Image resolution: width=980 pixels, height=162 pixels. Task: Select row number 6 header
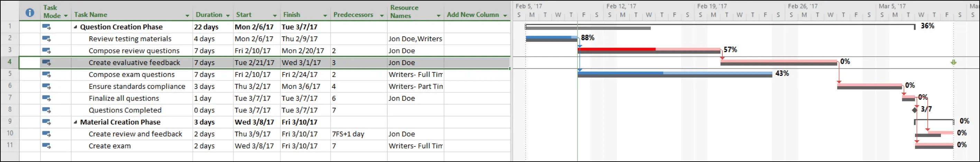pyautogui.click(x=10, y=86)
